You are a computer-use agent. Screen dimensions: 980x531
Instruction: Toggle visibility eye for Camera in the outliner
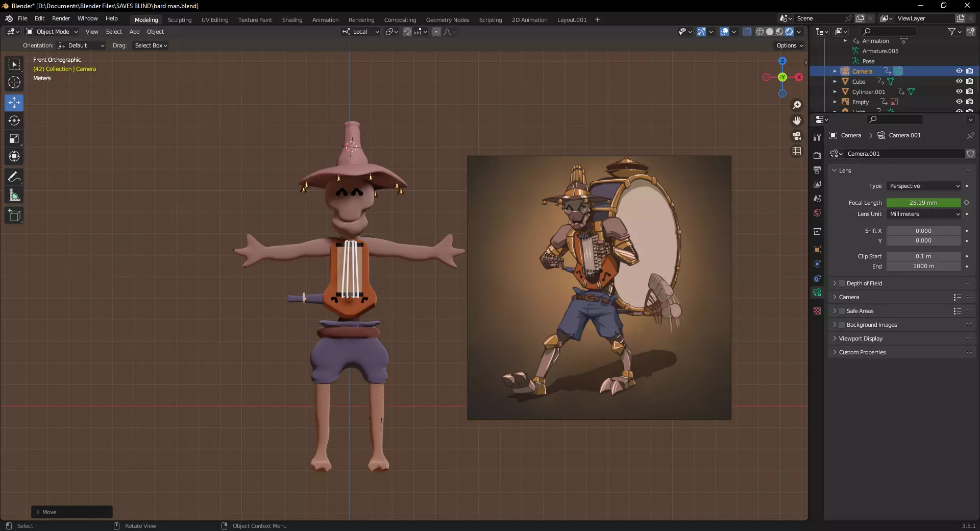[x=959, y=71]
